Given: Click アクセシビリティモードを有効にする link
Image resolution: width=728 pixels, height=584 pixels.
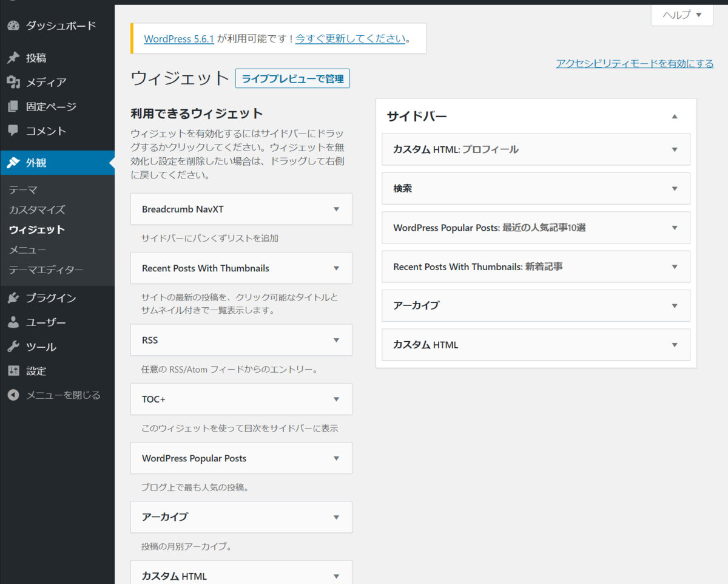Looking at the screenshot, I should pos(635,64).
